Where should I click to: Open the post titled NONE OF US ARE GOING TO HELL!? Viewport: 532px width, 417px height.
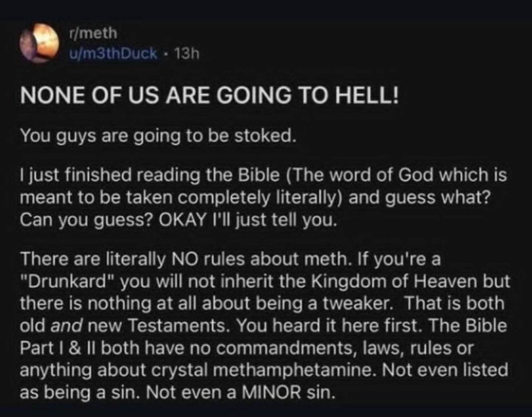[x=209, y=95]
